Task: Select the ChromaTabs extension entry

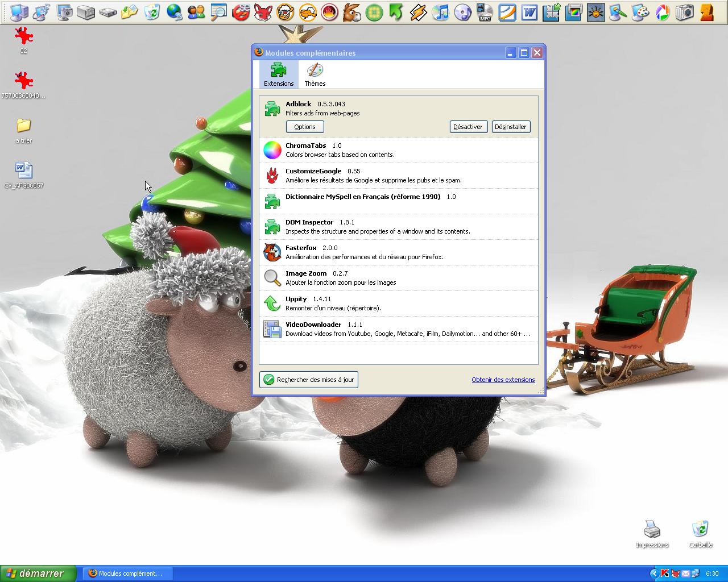Action: point(398,150)
